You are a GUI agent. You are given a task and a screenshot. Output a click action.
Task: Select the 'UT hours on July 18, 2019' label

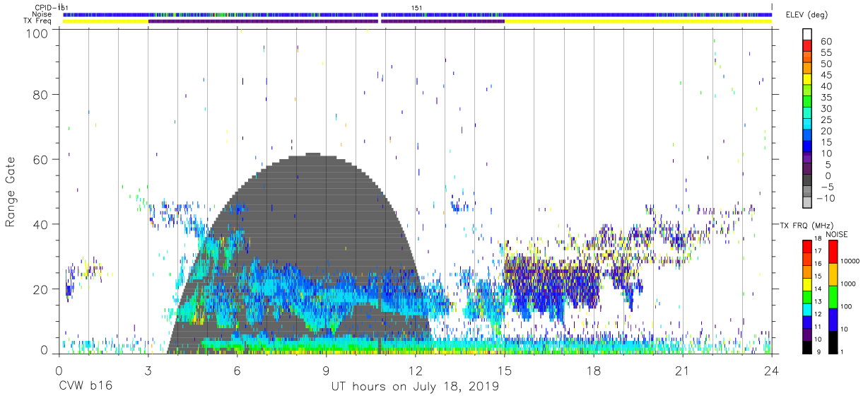pyautogui.click(x=415, y=387)
